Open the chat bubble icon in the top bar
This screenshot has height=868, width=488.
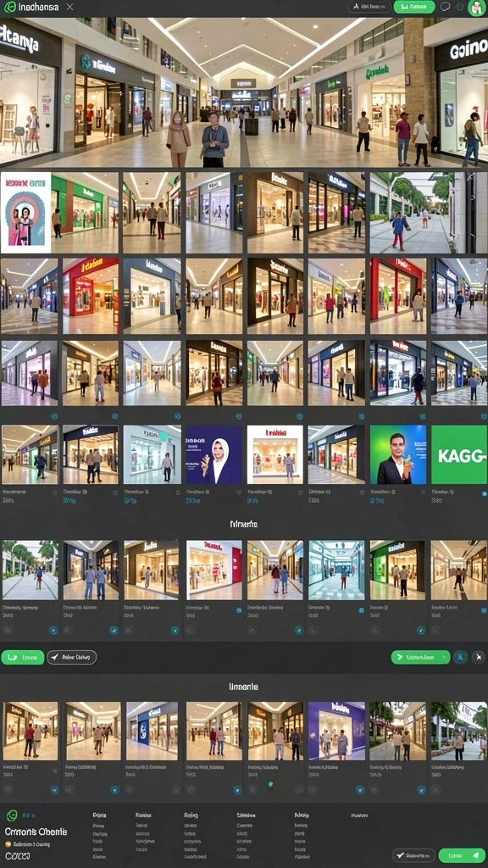[445, 7]
